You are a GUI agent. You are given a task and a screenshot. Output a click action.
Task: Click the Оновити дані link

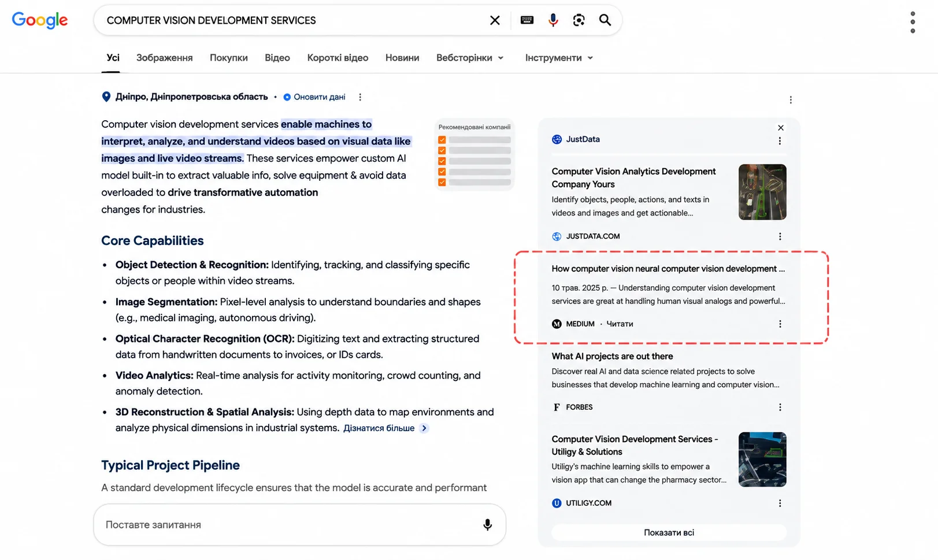pyautogui.click(x=319, y=97)
